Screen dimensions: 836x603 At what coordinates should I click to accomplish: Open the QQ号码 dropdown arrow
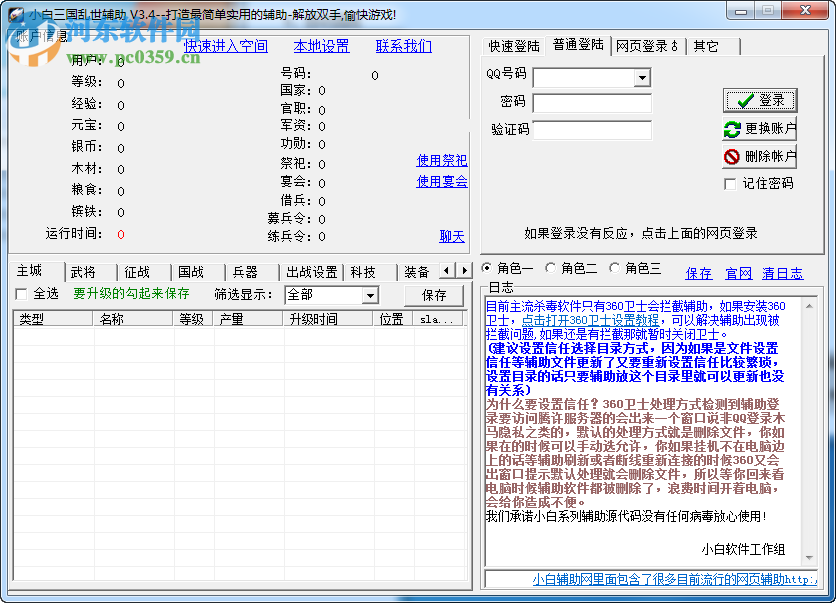642,78
